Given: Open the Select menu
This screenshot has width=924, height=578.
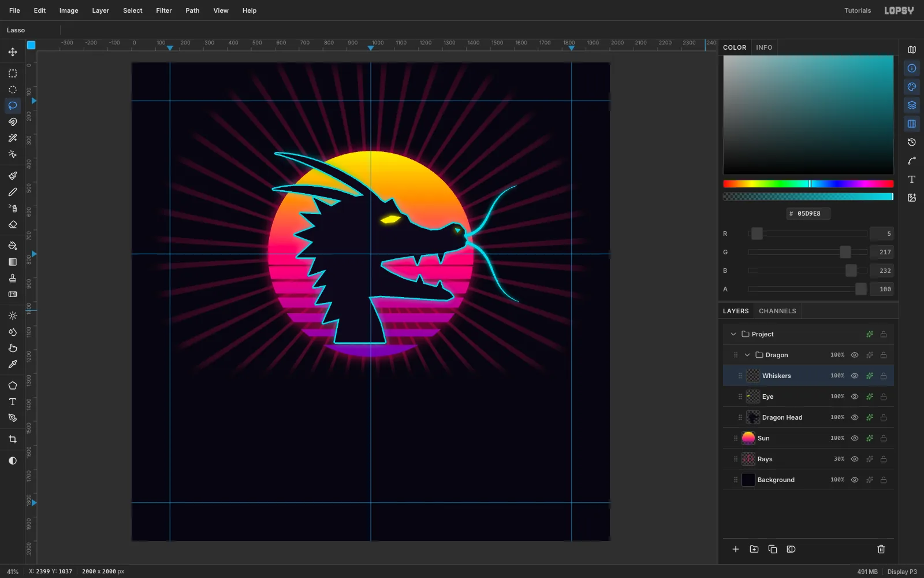Looking at the screenshot, I should pyautogui.click(x=133, y=10).
